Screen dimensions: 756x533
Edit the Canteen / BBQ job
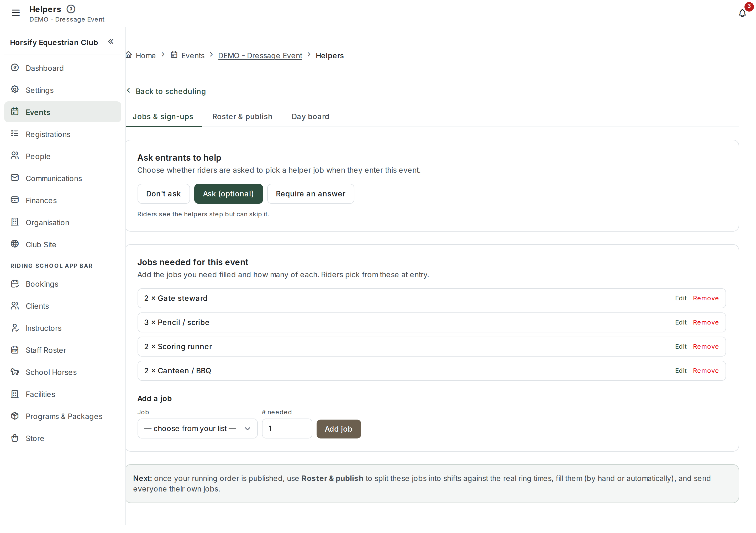[681, 371]
